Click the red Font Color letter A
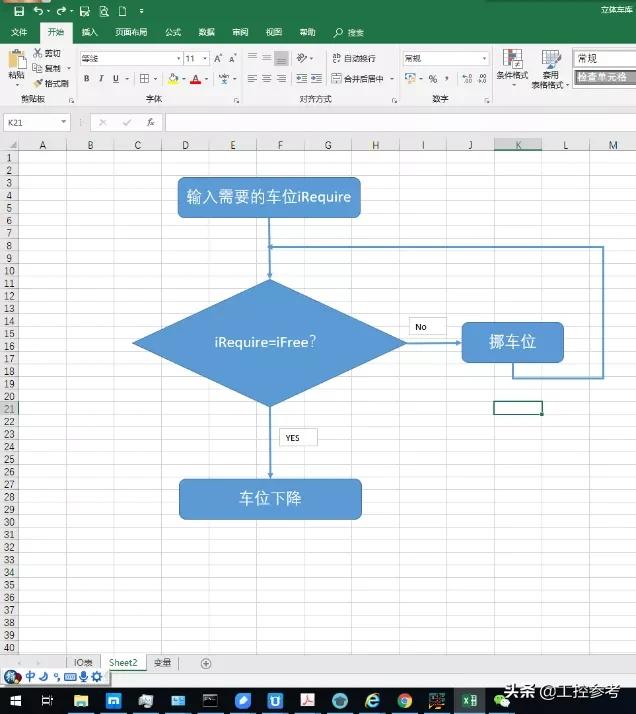The image size is (636, 714). click(196, 79)
